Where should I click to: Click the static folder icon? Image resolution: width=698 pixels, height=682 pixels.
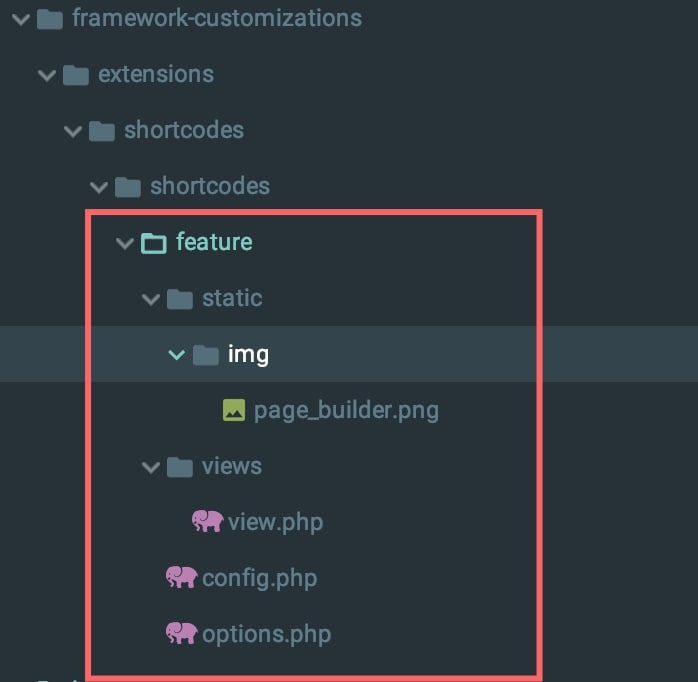180,299
